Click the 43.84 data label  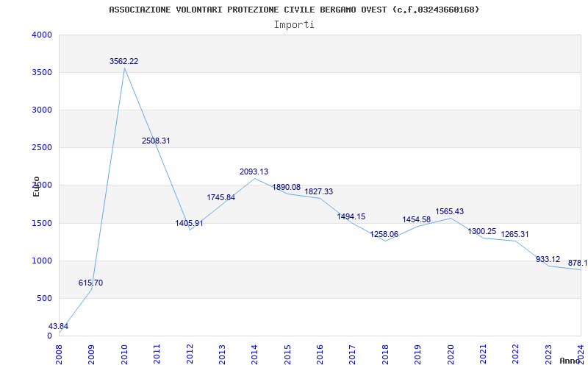pyautogui.click(x=58, y=326)
